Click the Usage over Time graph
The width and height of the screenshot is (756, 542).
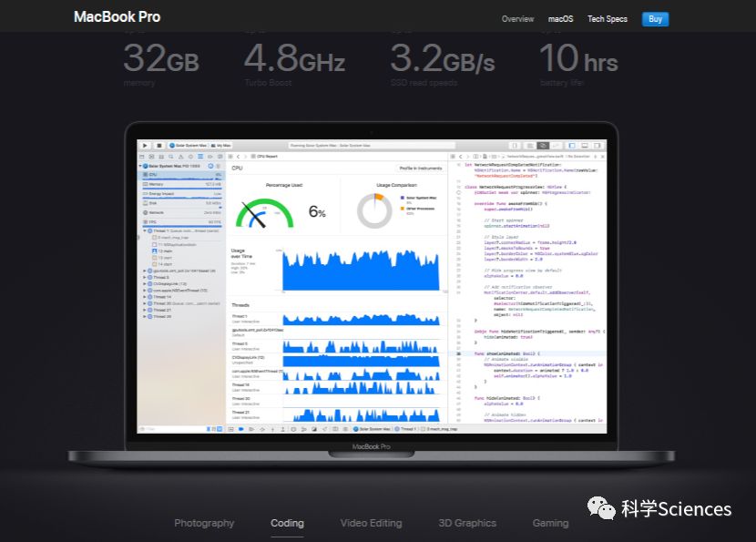coord(361,270)
